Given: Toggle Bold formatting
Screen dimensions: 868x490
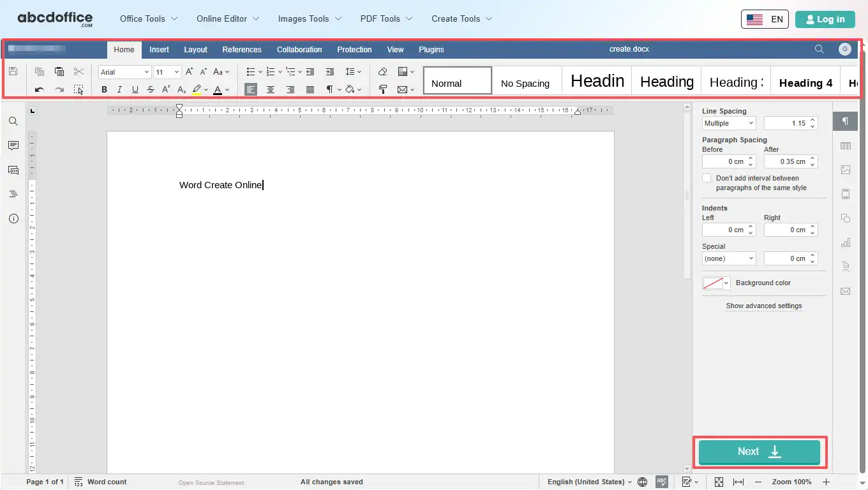Looking at the screenshot, I should tap(104, 89).
